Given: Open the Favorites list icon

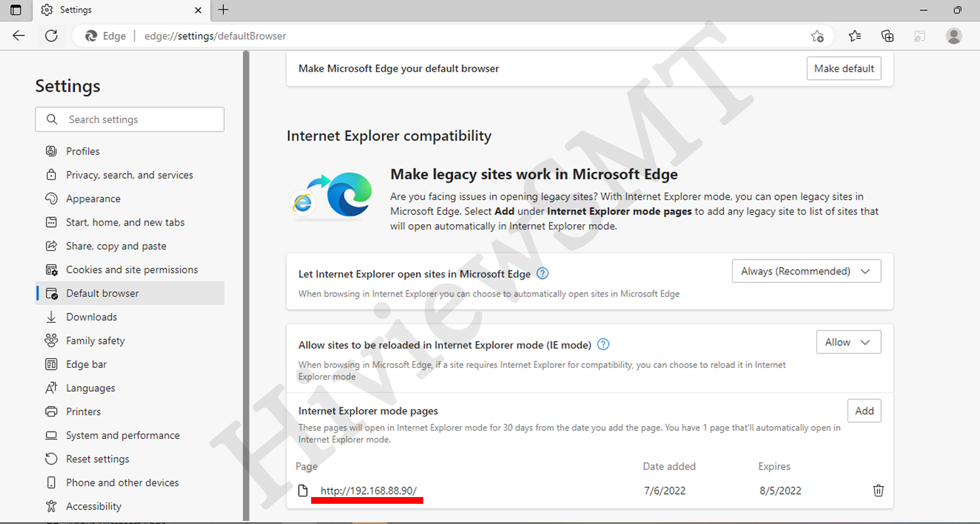Looking at the screenshot, I should (855, 36).
